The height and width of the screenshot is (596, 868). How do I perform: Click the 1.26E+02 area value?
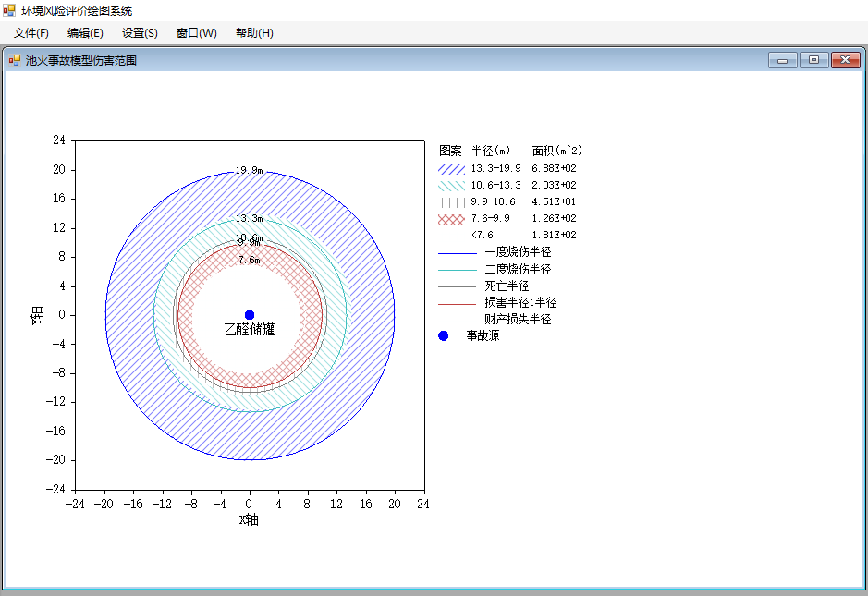pyautogui.click(x=554, y=218)
